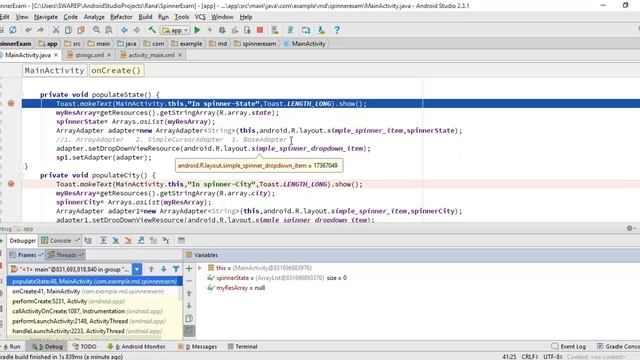Open the app run configuration dropdown
This screenshot has width=640, height=360.
[175, 30]
